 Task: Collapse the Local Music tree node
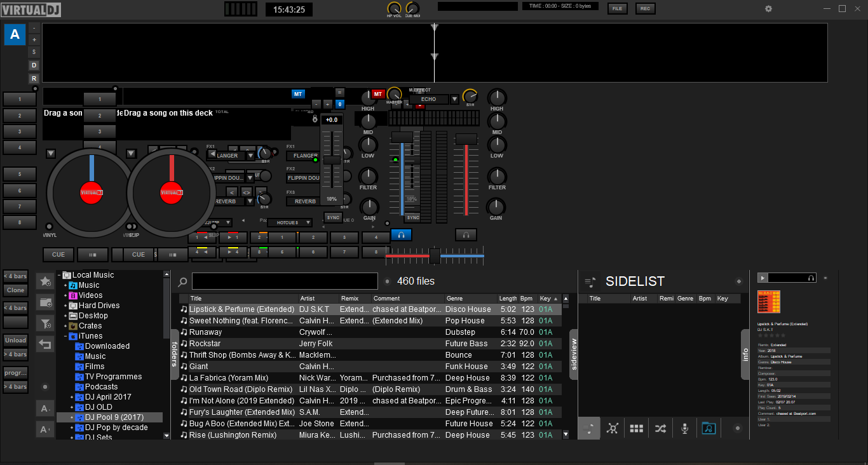tap(59, 275)
